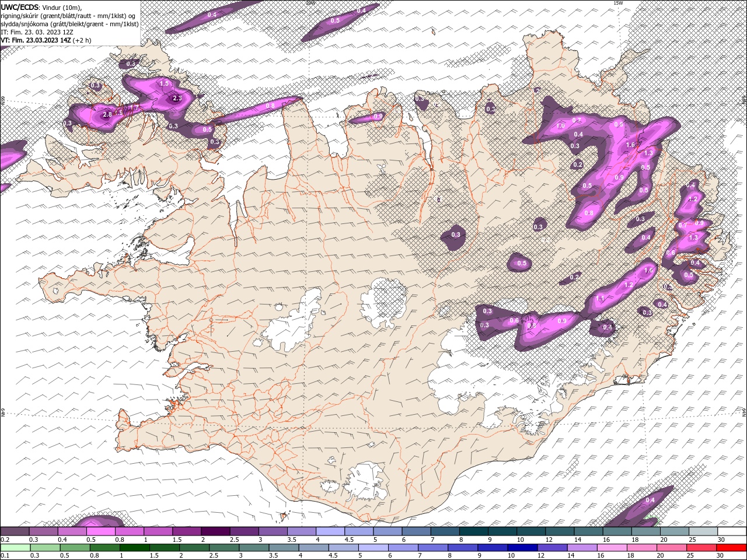Pick the dark green lower legend swatch labeled 1
The height and width of the screenshot is (560, 747).
[x=134, y=548]
